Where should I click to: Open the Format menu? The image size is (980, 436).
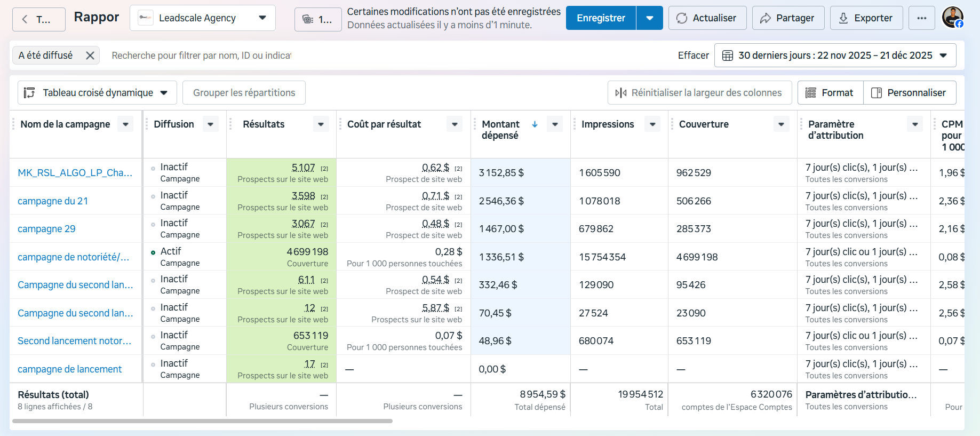click(x=830, y=93)
